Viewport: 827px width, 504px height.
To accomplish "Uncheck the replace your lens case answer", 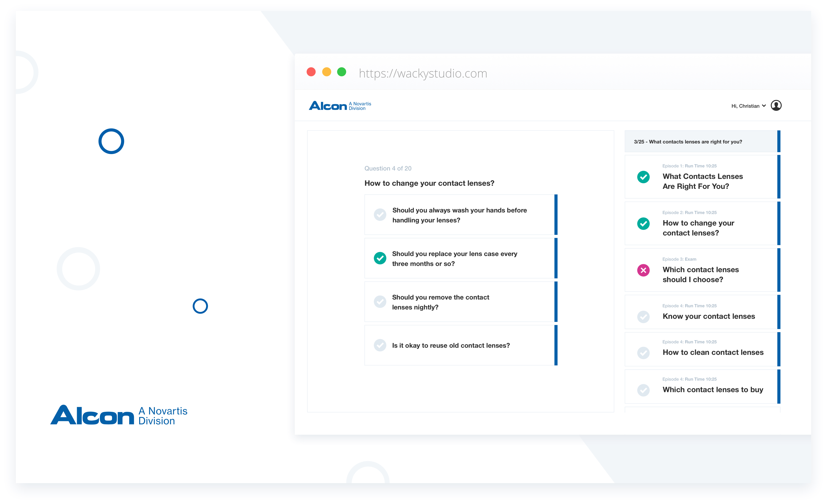I will tap(380, 258).
